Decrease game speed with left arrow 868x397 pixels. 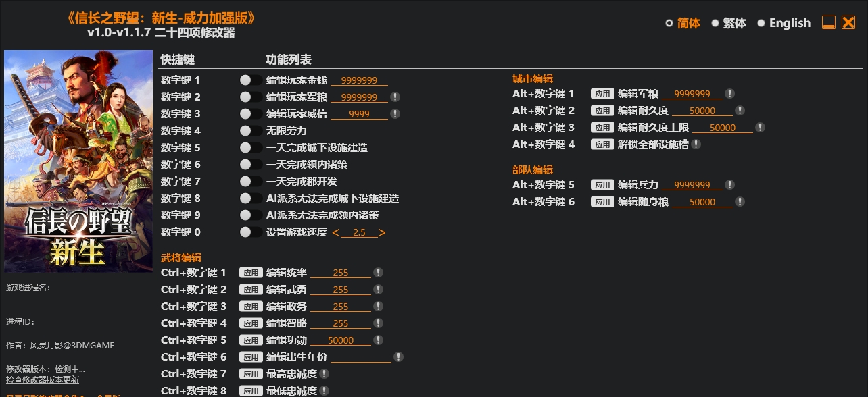pos(336,232)
